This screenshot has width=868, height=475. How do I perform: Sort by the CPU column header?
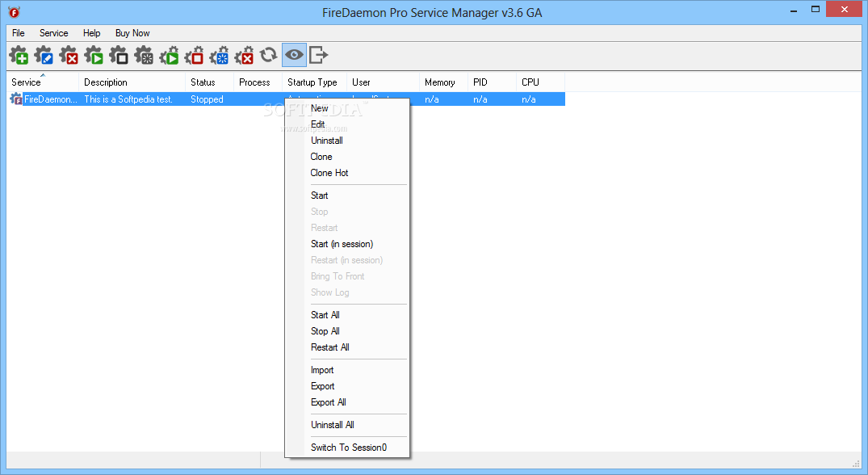[540, 82]
